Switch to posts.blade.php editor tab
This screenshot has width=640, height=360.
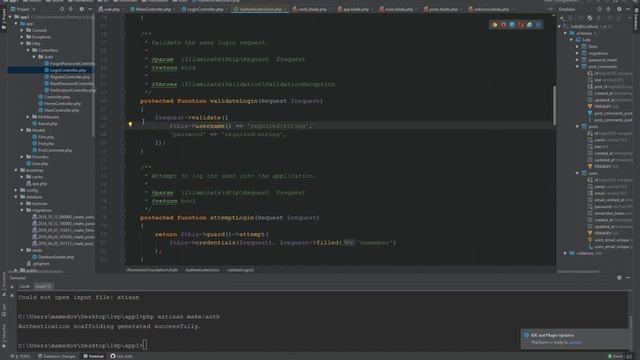[x=442, y=9]
